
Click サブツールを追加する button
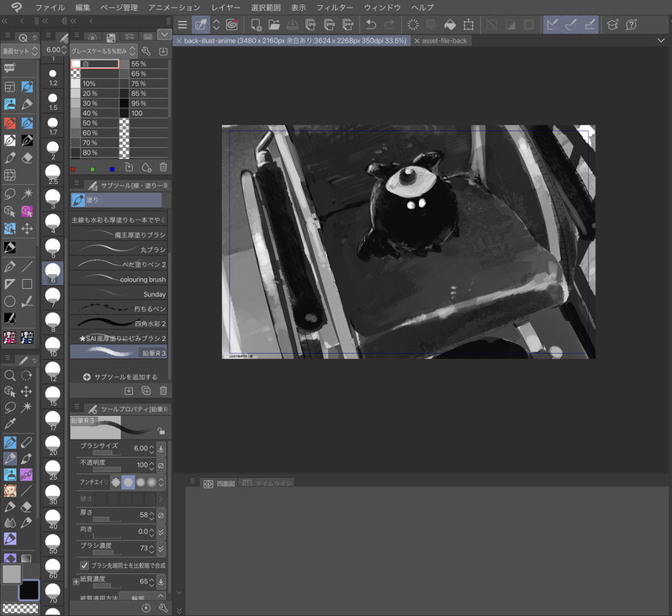[120, 377]
